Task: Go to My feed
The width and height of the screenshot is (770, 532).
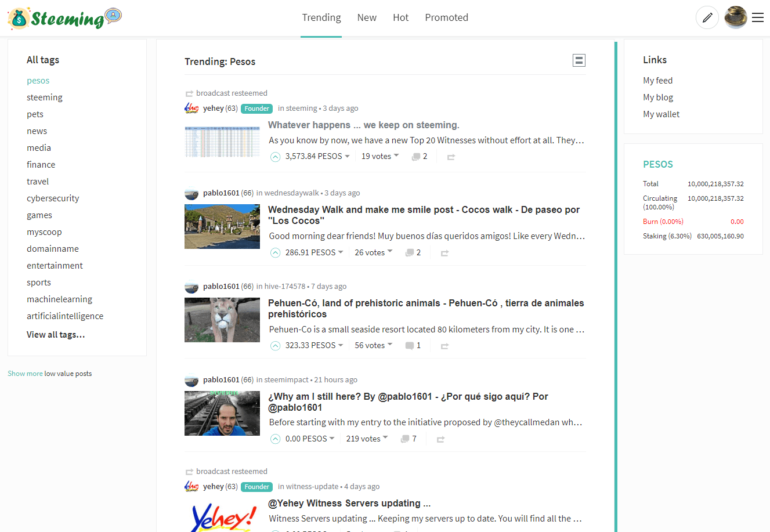Action: pos(658,81)
